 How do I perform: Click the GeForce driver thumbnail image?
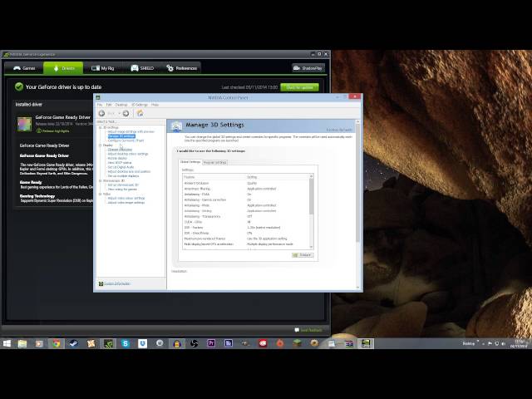pyautogui.click(x=24, y=124)
